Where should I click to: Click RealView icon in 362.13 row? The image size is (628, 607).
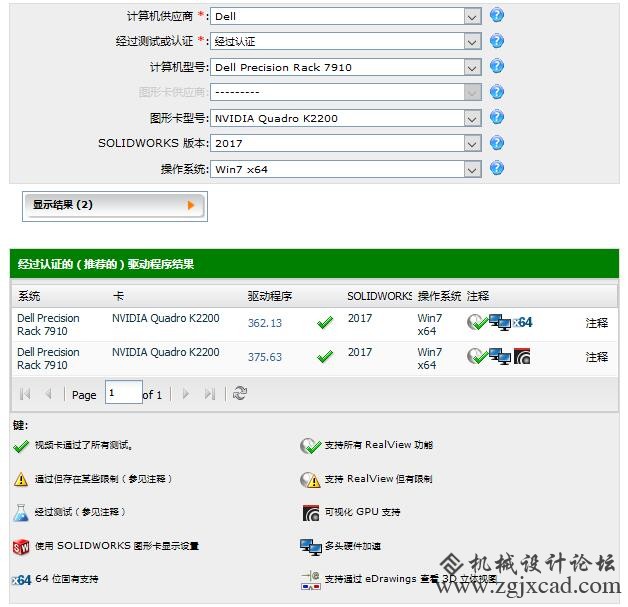[x=477, y=322]
